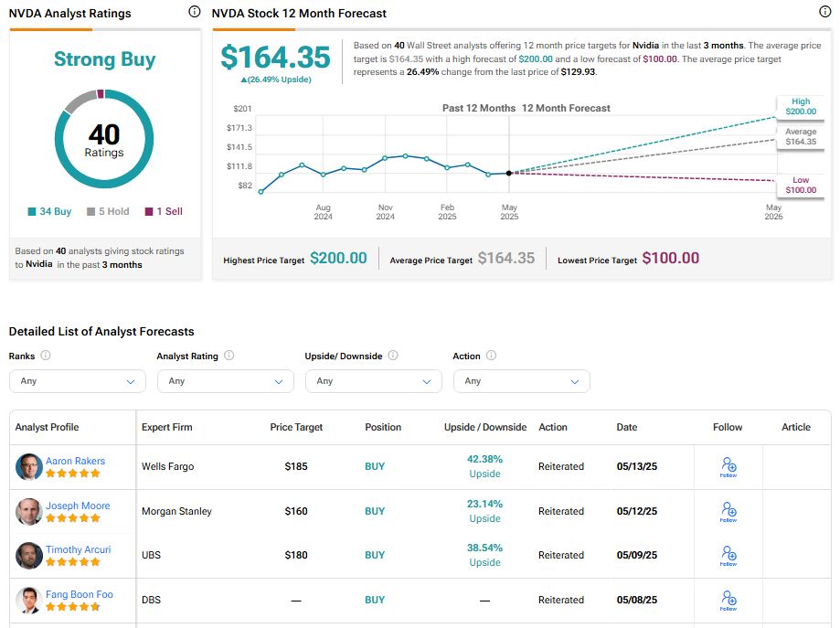
Task: Expand the Ranks dropdown
Action: (x=78, y=381)
